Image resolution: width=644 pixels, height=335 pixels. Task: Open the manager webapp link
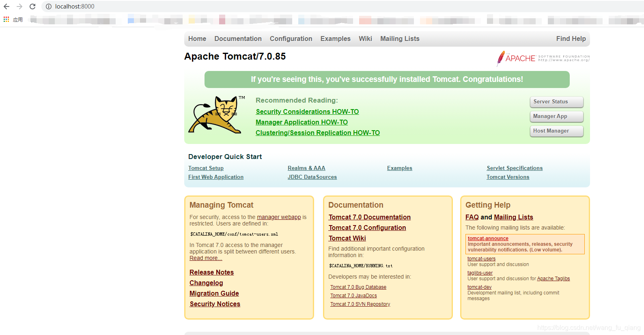pyautogui.click(x=279, y=217)
